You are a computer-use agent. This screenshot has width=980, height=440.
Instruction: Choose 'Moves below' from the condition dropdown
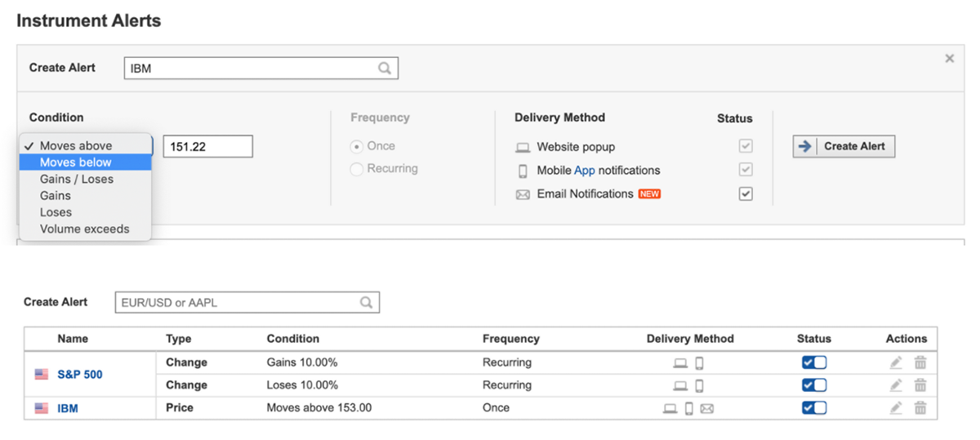pos(76,162)
